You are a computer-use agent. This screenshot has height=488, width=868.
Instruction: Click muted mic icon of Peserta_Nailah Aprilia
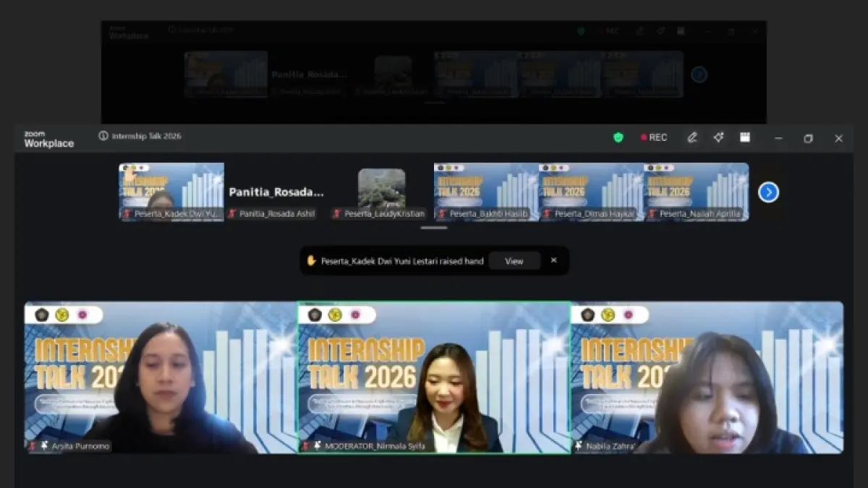point(652,214)
